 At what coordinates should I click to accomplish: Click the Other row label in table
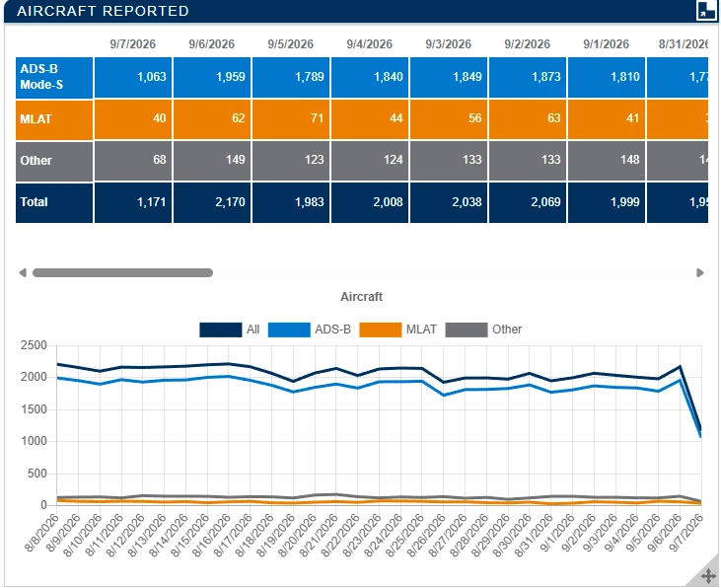(54, 161)
